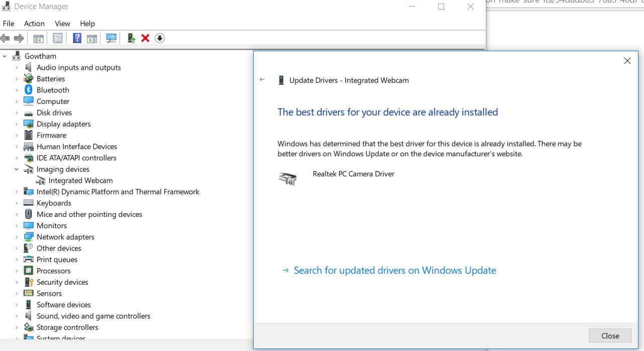Viewport: 644px width, 351px height.
Task: Expand the Disk drives node
Action: click(x=17, y=112)
